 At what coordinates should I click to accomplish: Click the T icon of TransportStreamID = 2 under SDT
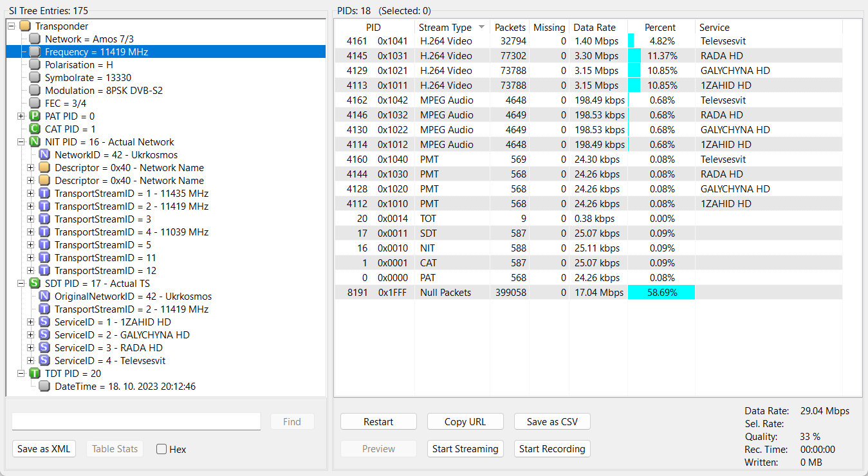(x=44, y=309)
